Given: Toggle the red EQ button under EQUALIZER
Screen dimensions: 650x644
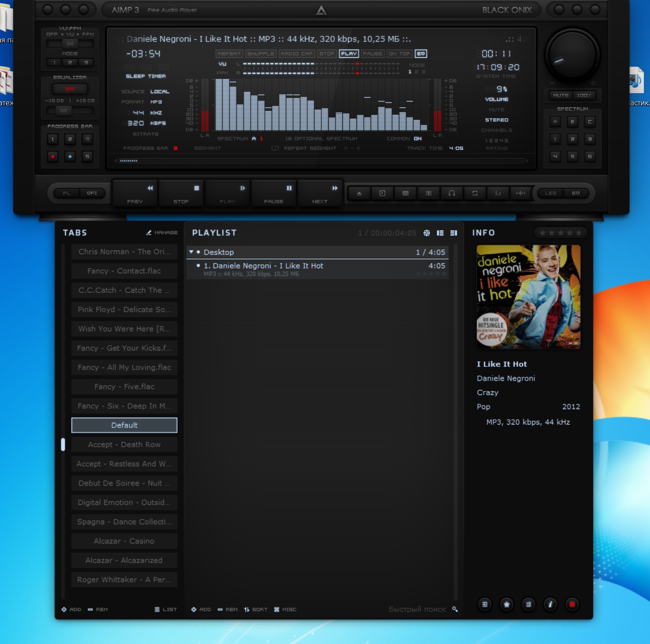Looking at the screenshot, I should [x=70, y=89].
